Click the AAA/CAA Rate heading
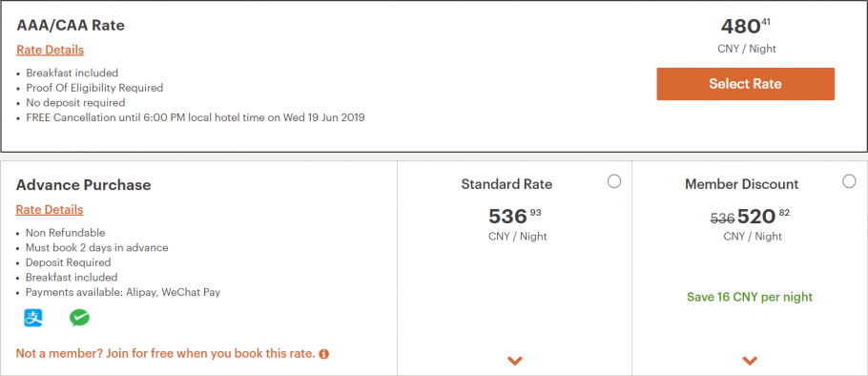The height and width of the screenshot is (376, 868). point(71,26)
